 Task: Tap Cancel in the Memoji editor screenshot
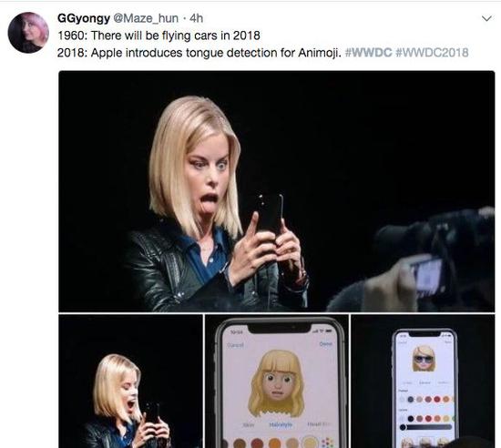236,345
